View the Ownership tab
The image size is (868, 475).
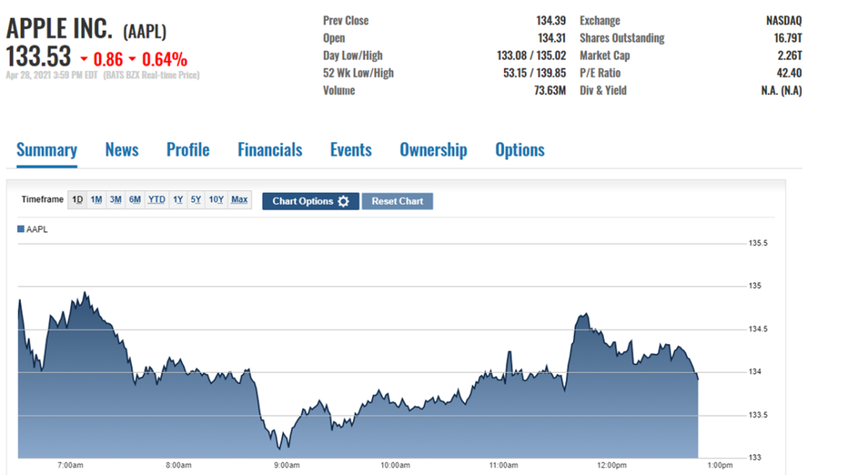point(433,150)
